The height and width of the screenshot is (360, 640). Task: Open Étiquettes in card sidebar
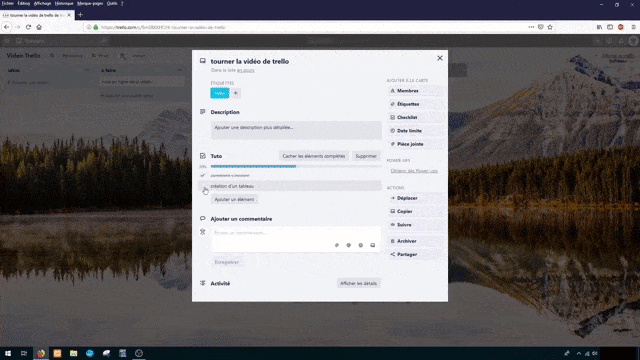[415, 104]
